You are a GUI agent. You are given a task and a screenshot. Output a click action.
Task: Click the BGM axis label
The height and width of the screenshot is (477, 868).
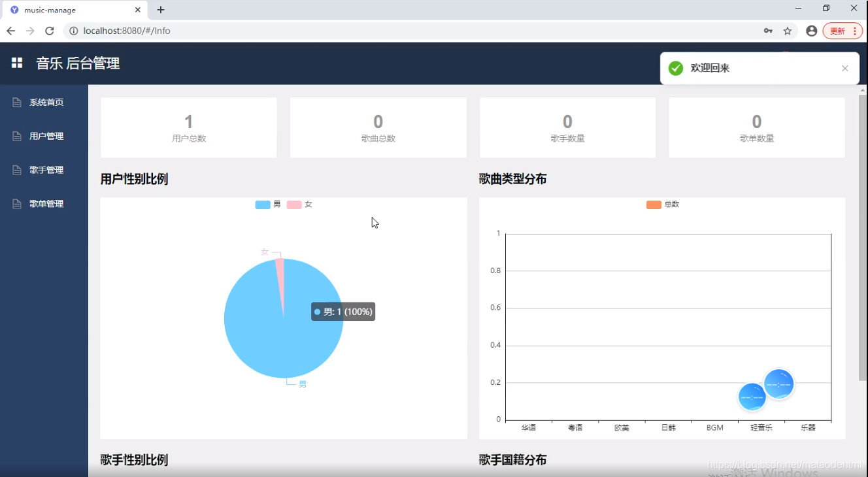point(715,428)
